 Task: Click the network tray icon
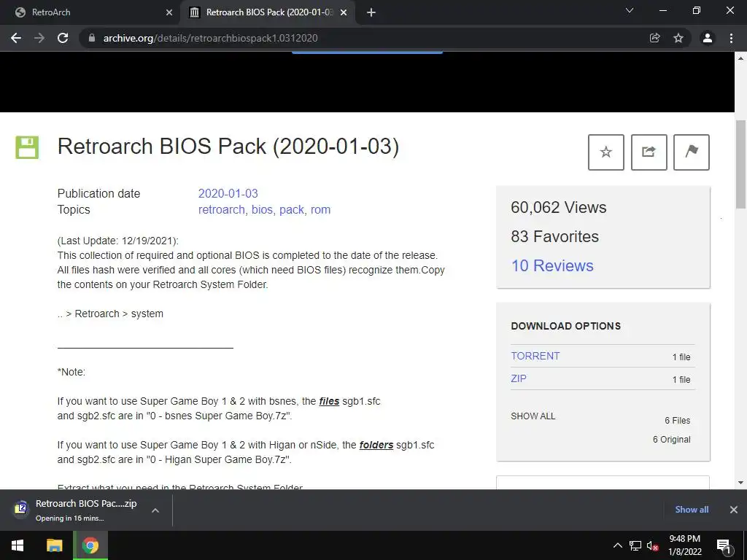(x=635, y=545)
